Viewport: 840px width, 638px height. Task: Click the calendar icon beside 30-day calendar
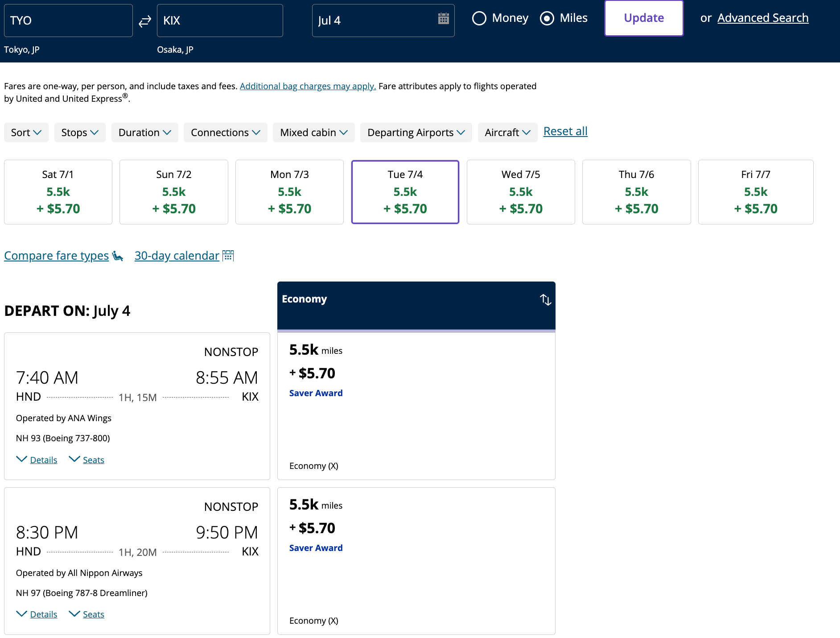pos(228,256)
